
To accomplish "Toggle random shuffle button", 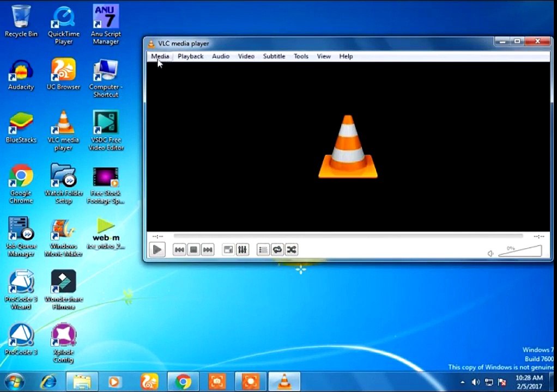I will click(291, 250).
